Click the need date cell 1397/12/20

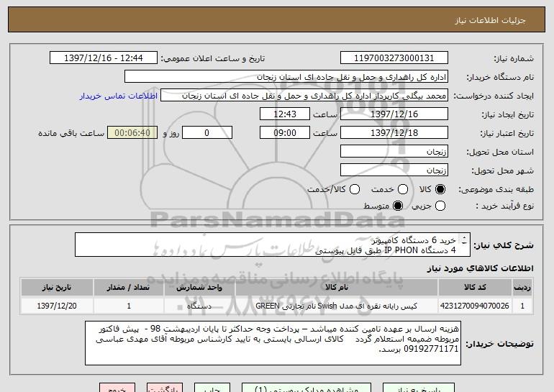point(57,306)
